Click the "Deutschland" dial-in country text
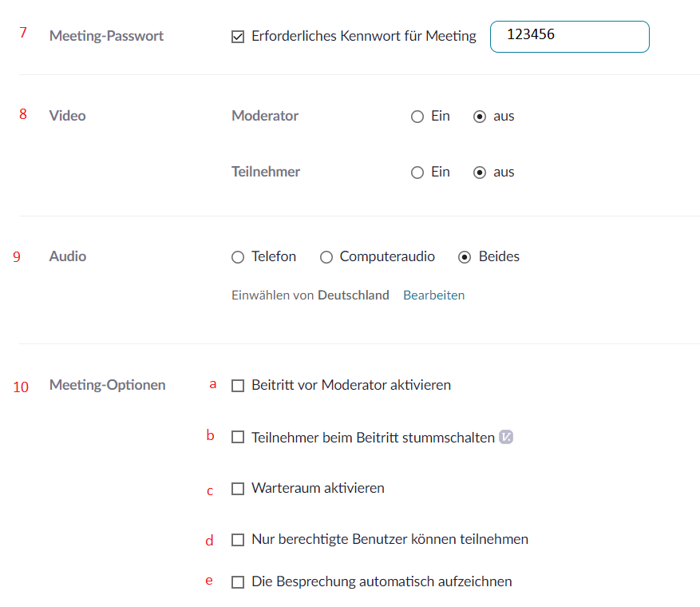Viewport: 700px width, 607px height. click(x=353, y=296)
